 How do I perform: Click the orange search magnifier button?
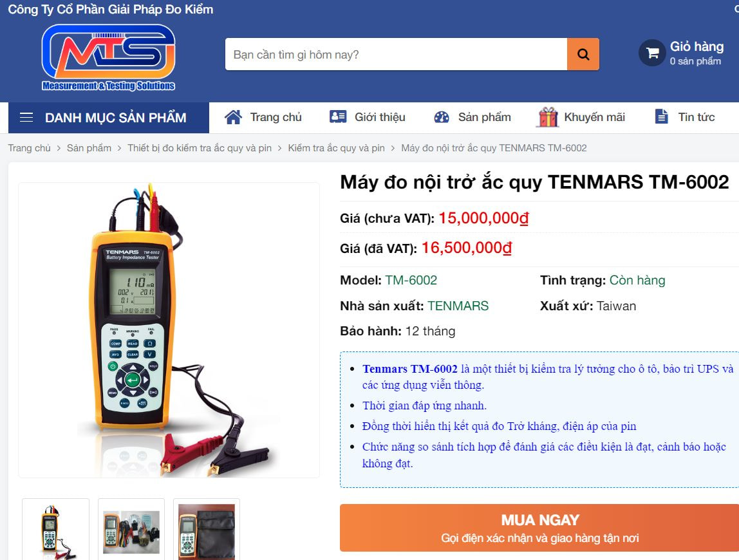point(583,54)
